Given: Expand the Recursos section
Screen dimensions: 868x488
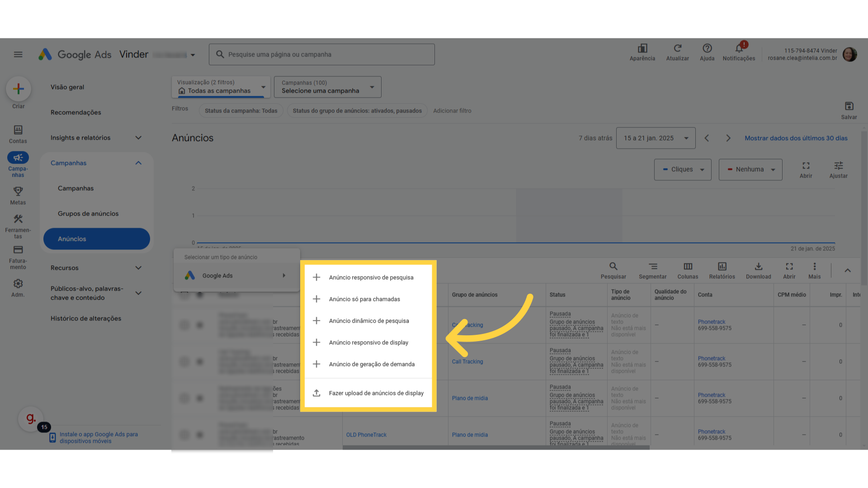Looking at the screenshot, I should pyautogui.click(x=138, y=268).
